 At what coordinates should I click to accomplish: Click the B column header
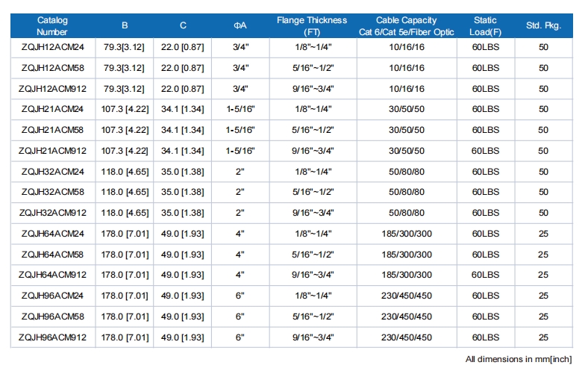pos(125,26)
